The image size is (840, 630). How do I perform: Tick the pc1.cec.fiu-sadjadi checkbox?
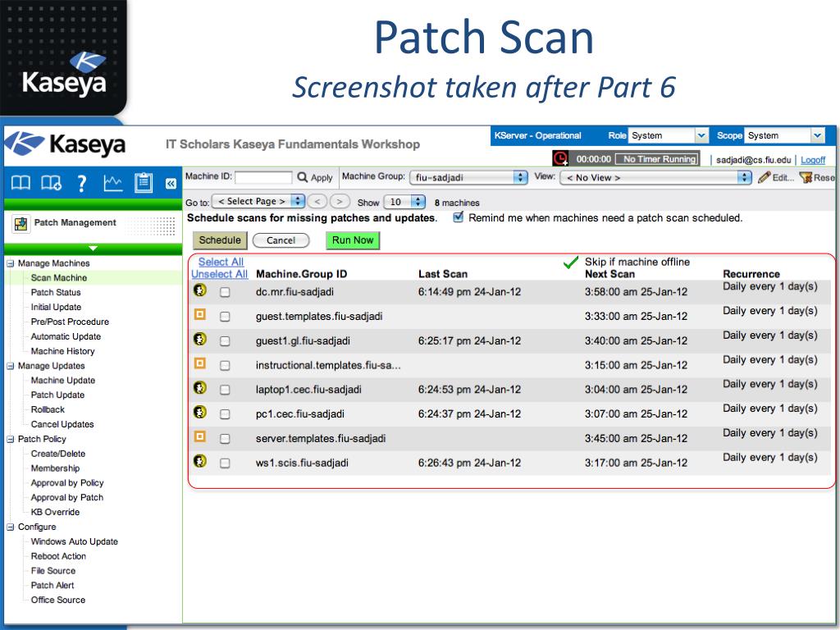pos(225,414)
